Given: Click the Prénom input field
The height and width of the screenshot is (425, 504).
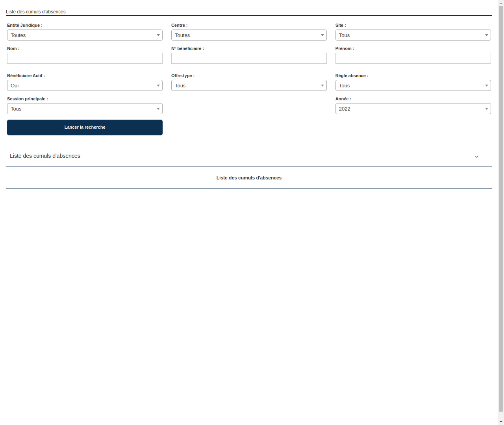Looking at the screenshot, I should click(413, 58).
